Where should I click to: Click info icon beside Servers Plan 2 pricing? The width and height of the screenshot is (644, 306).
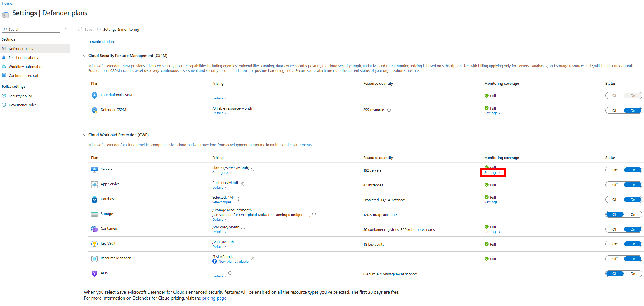[x=253, y=169]
